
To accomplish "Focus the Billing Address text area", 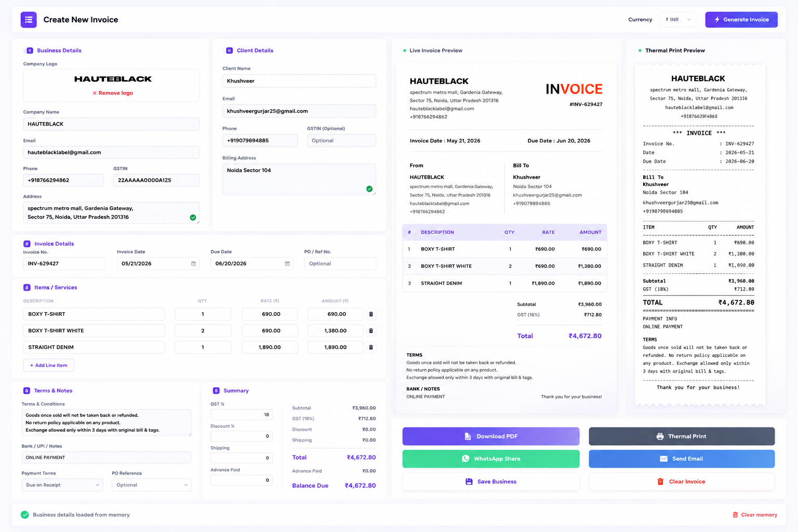I will 299,179.
